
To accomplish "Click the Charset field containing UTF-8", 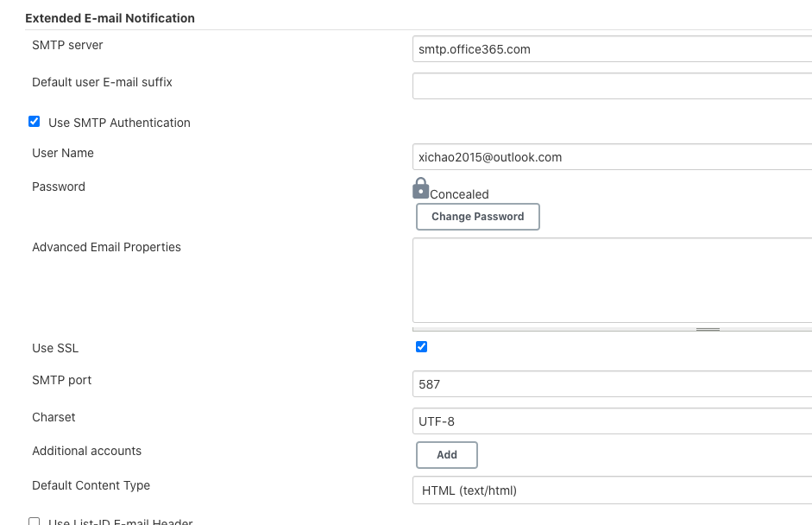I will (x=612, y=421).
